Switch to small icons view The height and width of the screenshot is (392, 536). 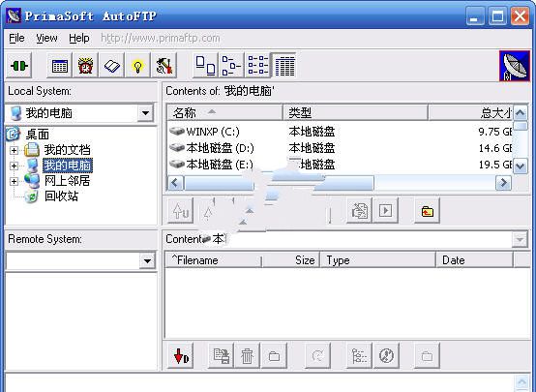(231, 65)
